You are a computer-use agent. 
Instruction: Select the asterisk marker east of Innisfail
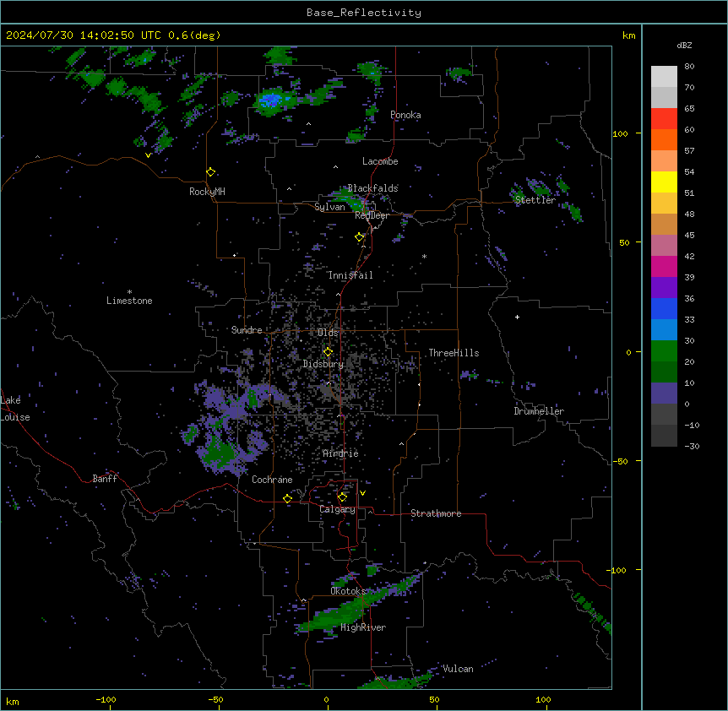point(424,256)
